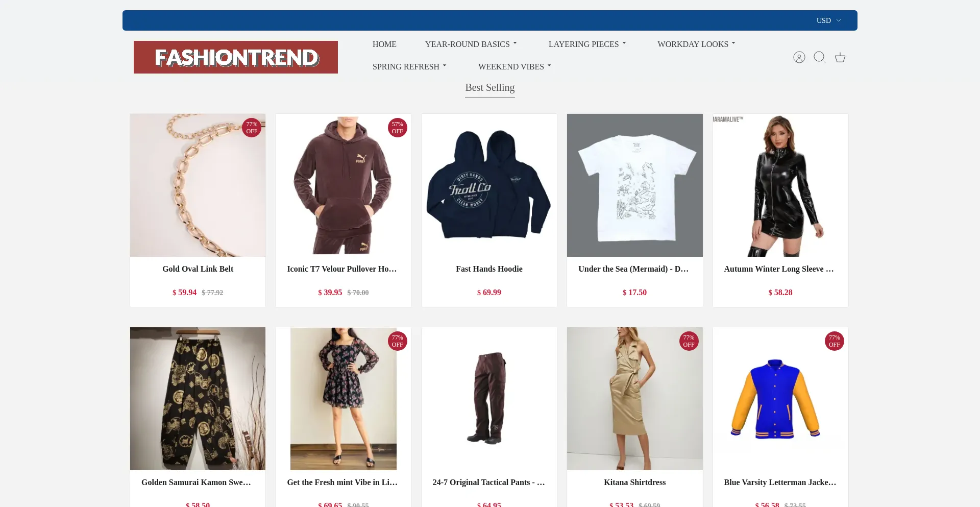Open the black long sleeve dress photo
Viewport: 980px width, 507px height.
(780, 185)
